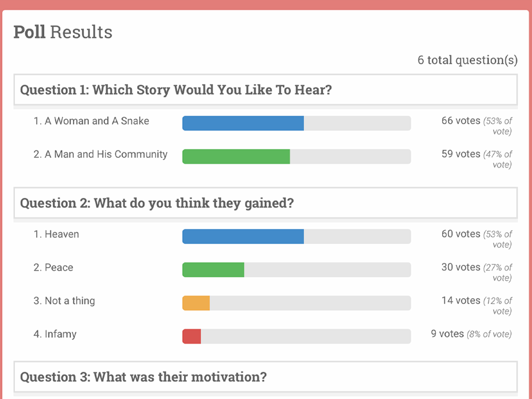This screenshot has height=399, width=532.
Task: Click the "9 votes" count for Infamy
Action: pyautogui.click(x=447, y=334)
